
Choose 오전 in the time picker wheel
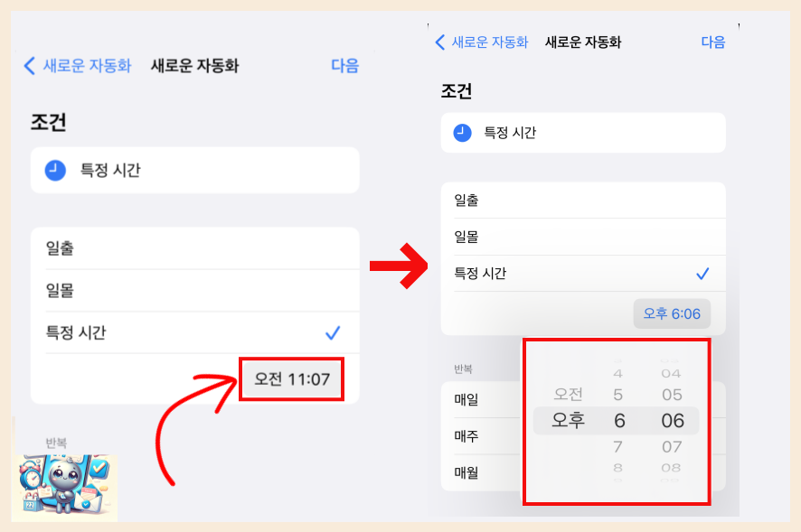point(568,394)
